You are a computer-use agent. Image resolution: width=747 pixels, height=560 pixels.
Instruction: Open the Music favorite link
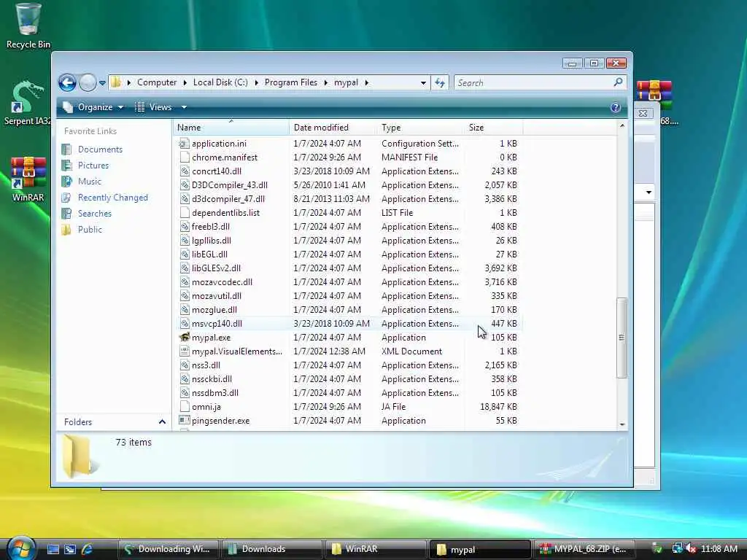click(89, 182)
